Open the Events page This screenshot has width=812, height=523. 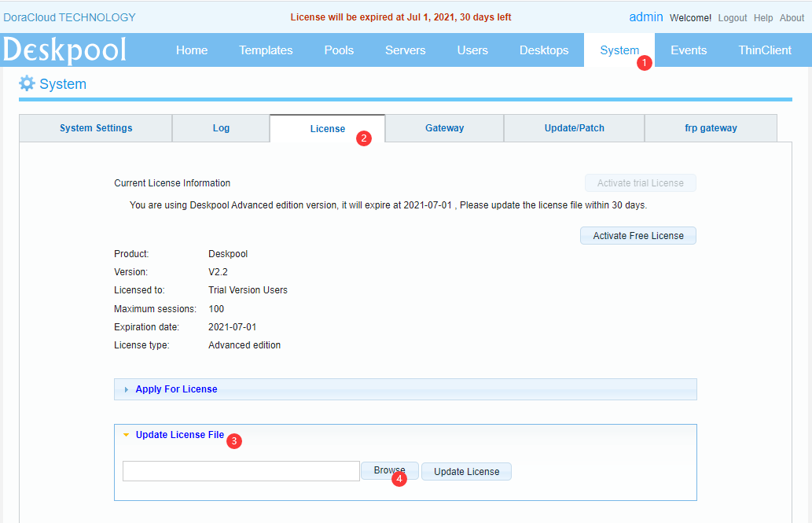pyautogui.click(x=689, y=50)
